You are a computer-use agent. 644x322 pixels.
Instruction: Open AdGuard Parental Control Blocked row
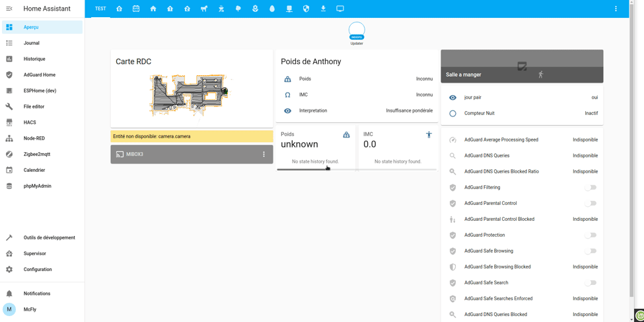(522, 220)
